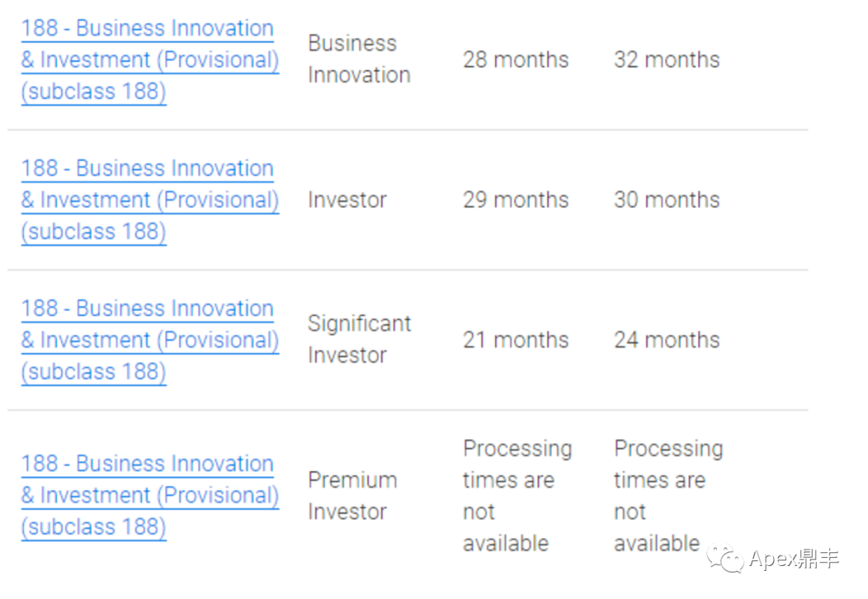
Task: Open subclass 188 link in Significant Investor row
Action: [150, 340]
